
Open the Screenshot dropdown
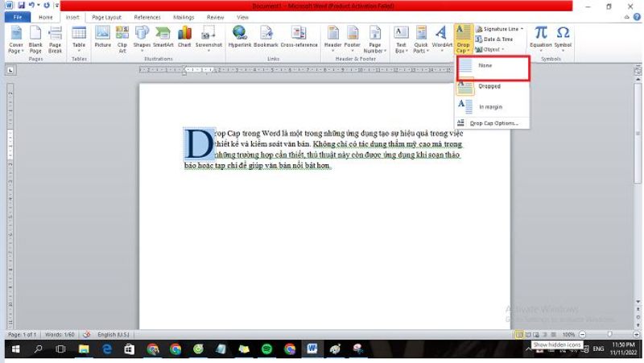[208, 39]
